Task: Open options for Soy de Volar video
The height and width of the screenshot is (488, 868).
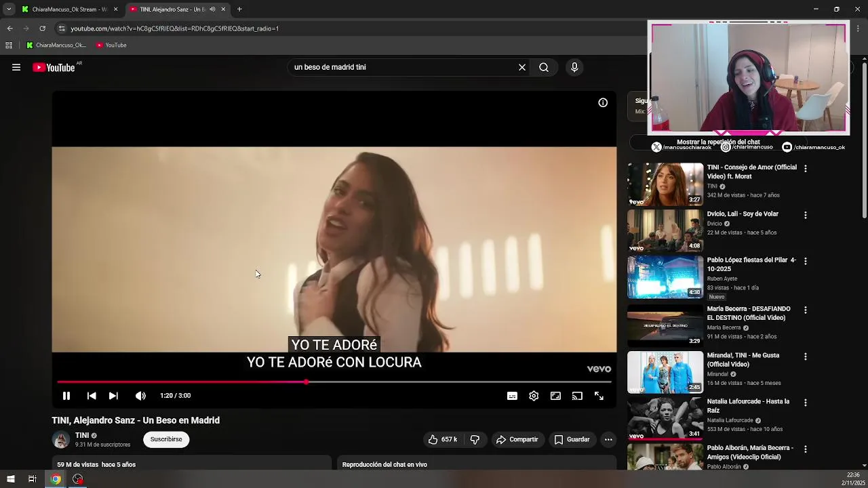Action: tap(806, 215)
